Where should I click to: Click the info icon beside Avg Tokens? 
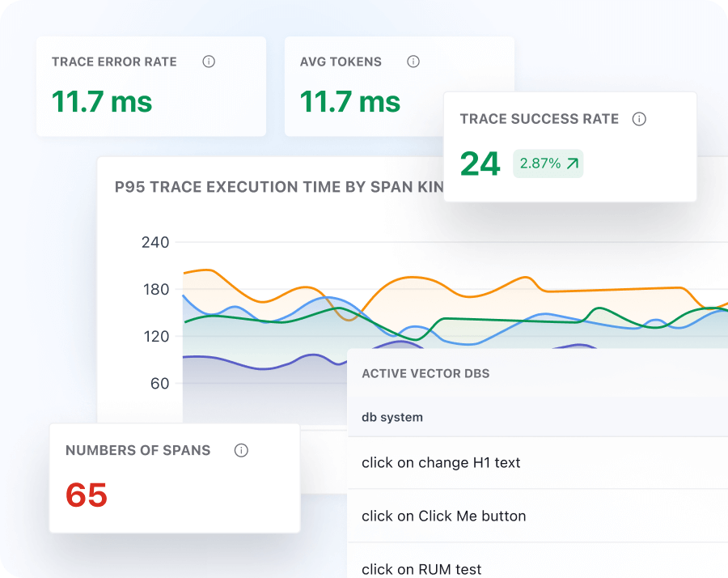413,62
